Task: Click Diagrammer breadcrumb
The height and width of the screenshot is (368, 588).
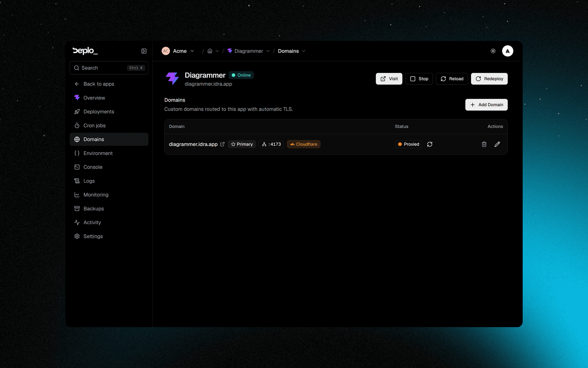Action: click(x=245, y=51)
